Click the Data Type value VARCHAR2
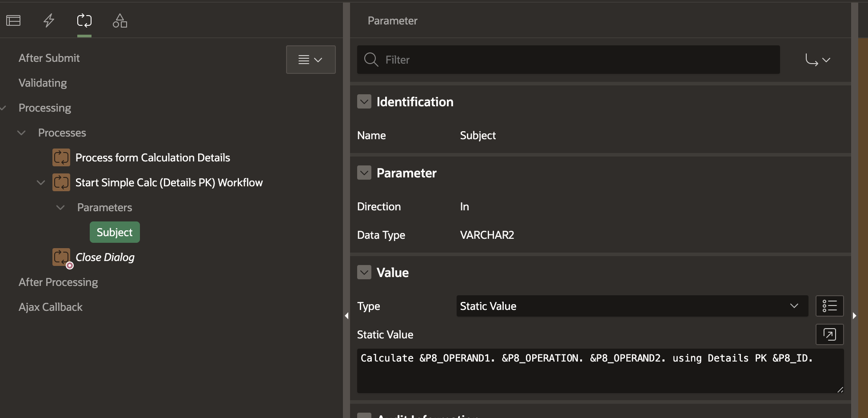The image size is (868, 418). 487,235
